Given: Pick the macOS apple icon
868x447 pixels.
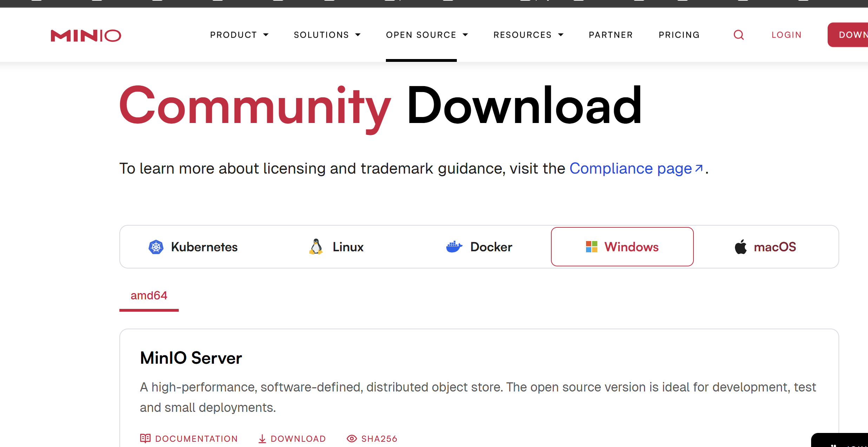Looking at the screenshot, I should [x=741, y=247].
